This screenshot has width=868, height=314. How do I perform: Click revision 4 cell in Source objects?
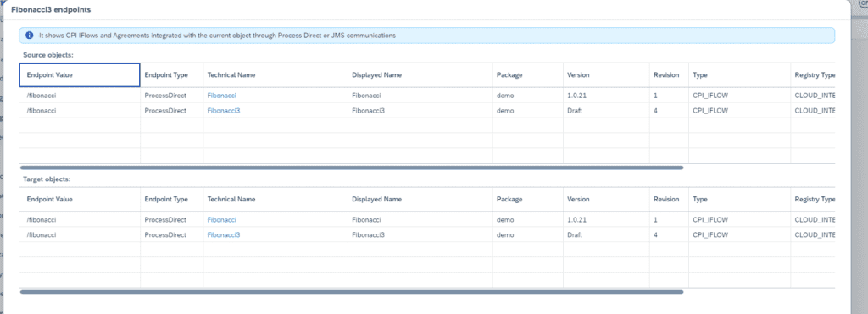(669, 111)
